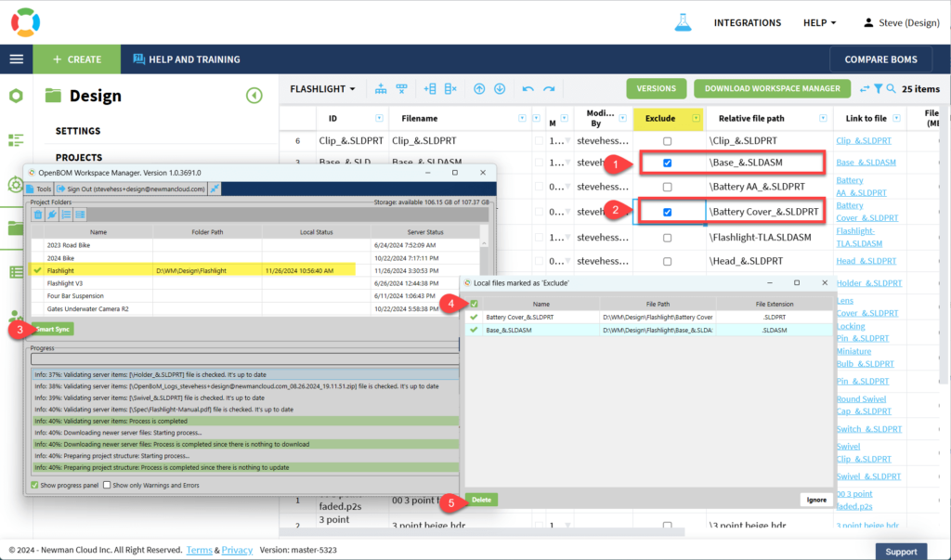Toggle Exclude for Head_&.SLDPRT row

[x=667, y=262]
